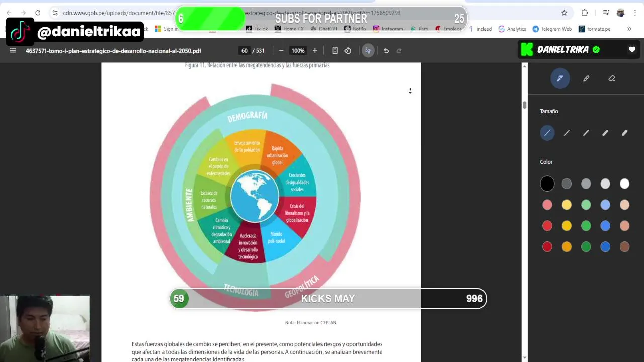This screenshot has height=362, width=644.
Task: Click the address bar URL
Action: click(231, 13)
